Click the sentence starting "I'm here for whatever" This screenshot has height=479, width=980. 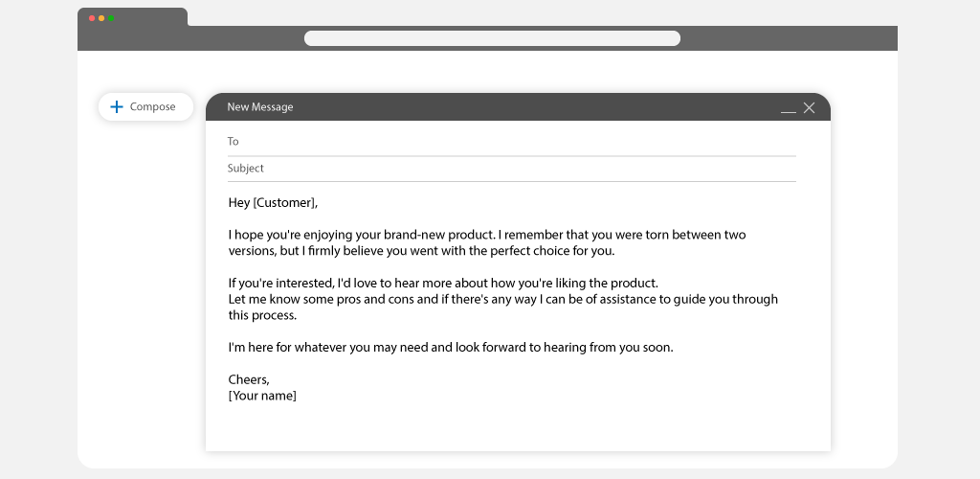(451, 347)
